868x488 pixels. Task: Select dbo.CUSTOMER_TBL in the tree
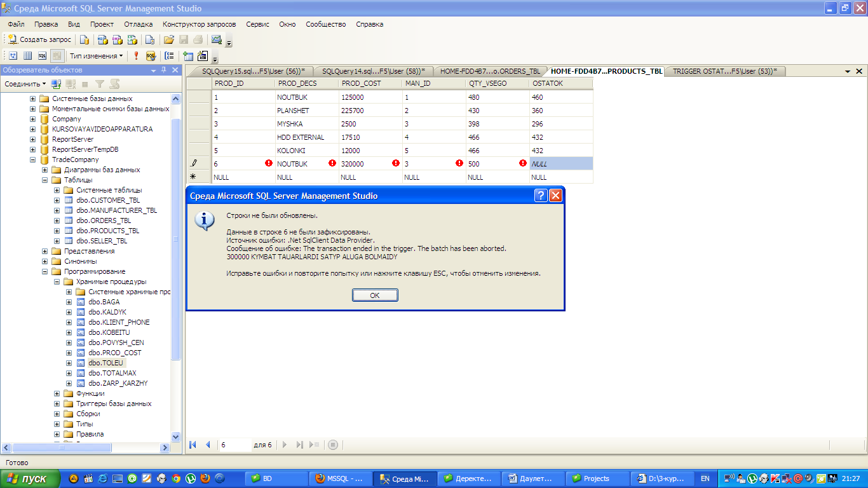click(x=107, y=200)
